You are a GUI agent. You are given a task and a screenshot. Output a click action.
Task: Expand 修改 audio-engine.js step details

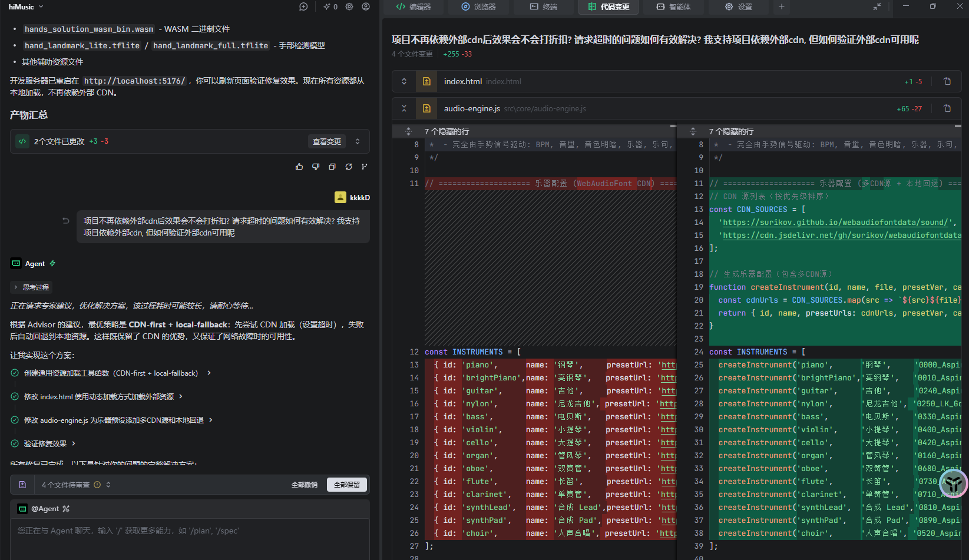[x=210, y=420]
